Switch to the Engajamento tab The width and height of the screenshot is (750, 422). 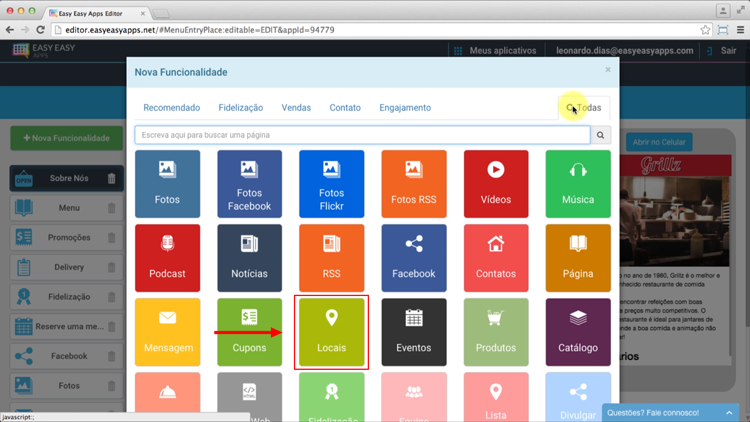tap(405, 107)
